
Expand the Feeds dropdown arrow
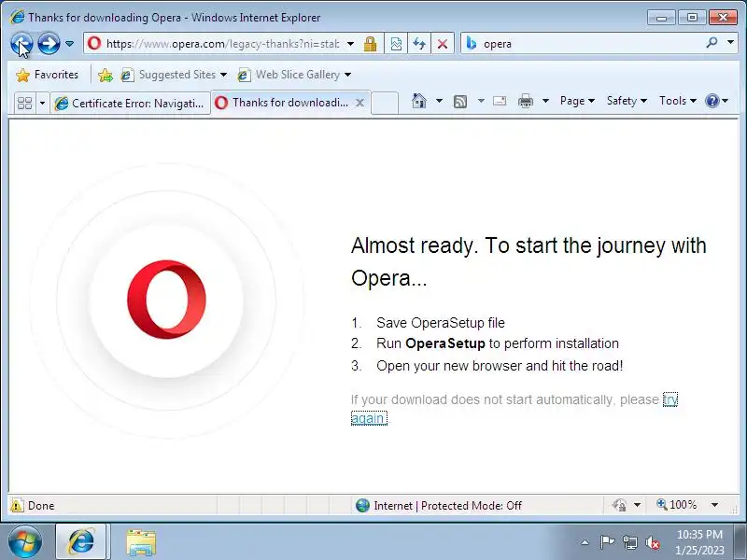pos(481,101)
